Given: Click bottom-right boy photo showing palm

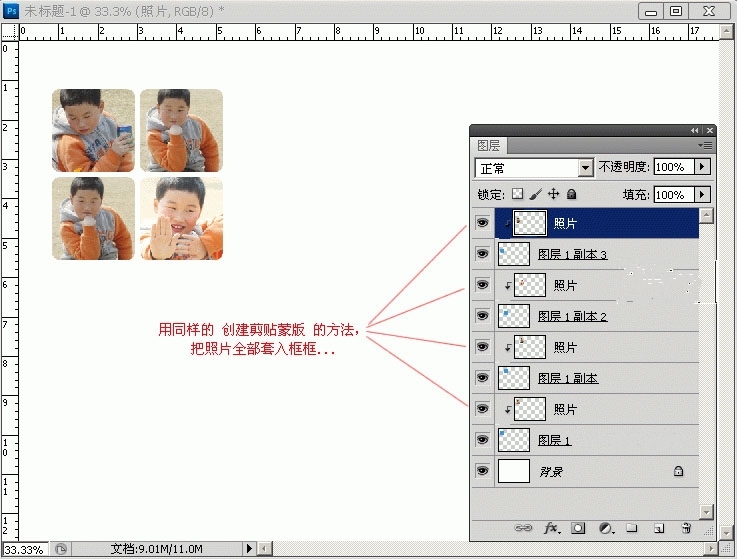Looking at the screenshot, I should point(181,218).
